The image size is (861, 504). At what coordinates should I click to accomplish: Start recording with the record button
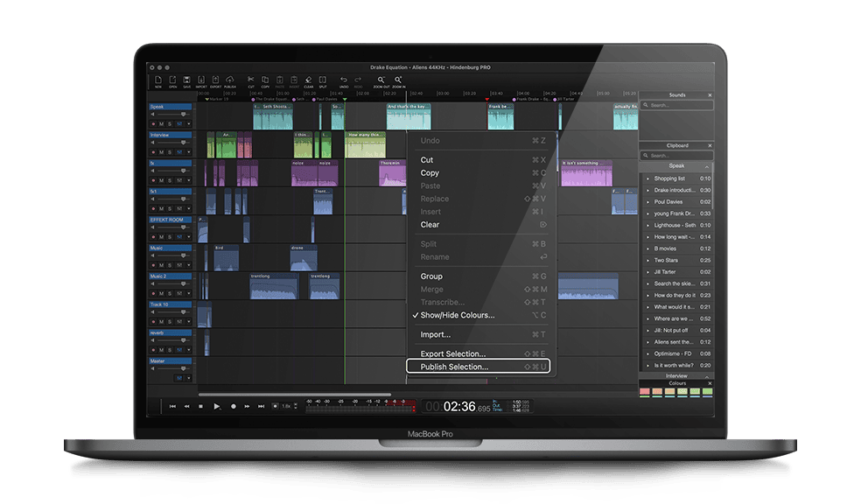pyautogui.click(x=234, y=406)
